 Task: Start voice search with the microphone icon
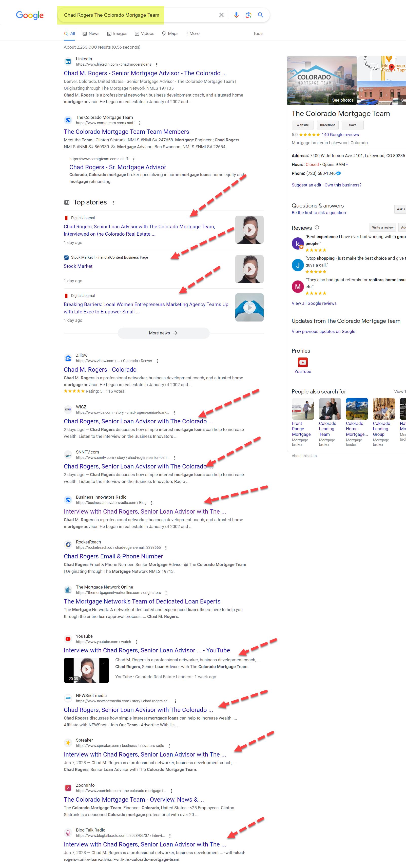pyautogui.click(x=236, y=15)
